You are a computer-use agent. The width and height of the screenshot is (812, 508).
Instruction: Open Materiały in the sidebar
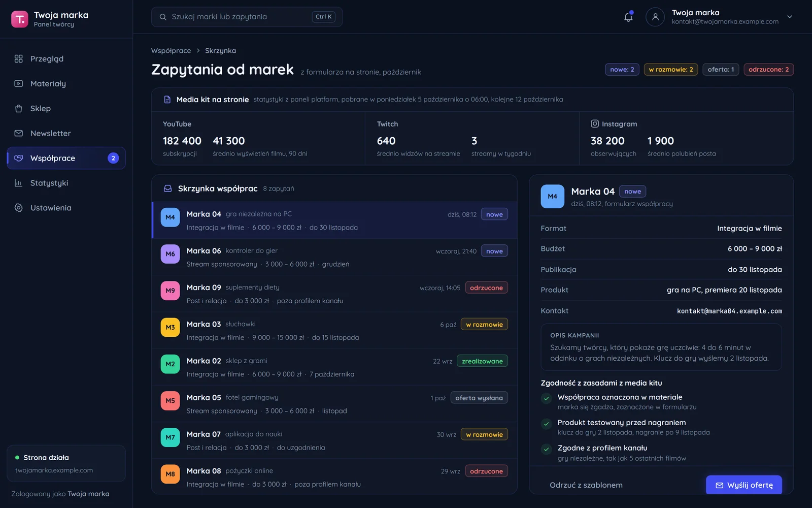coord(66,84)
